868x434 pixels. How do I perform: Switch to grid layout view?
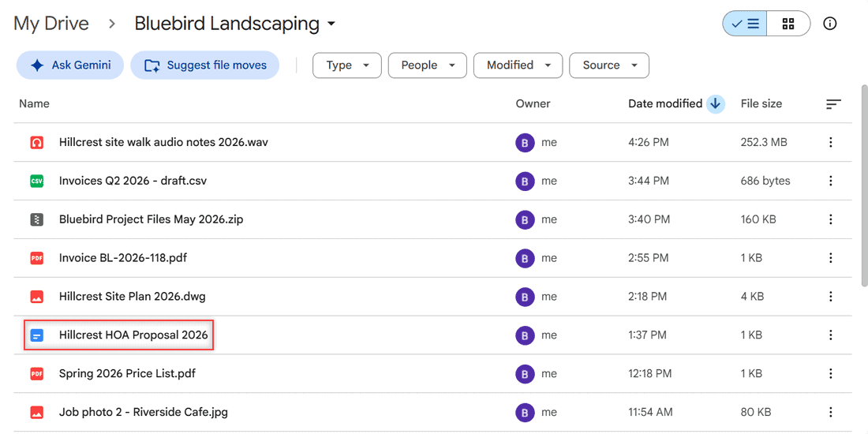click(x=788, y=24)
